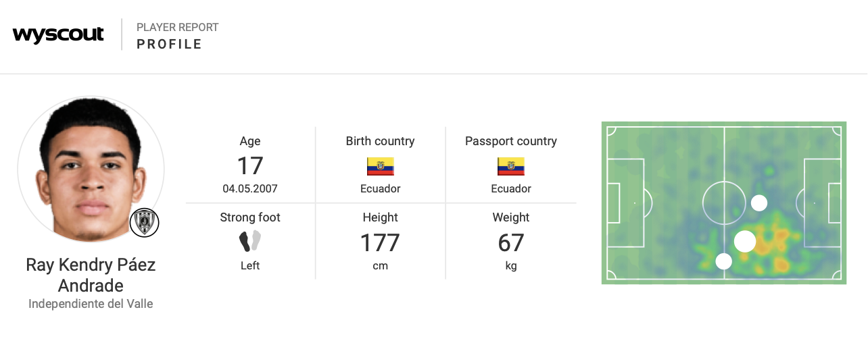Pick the lowest white dot on the heatmap
Image resolution: width=868 pixels, height=343 pixels.
coord(723,261)
